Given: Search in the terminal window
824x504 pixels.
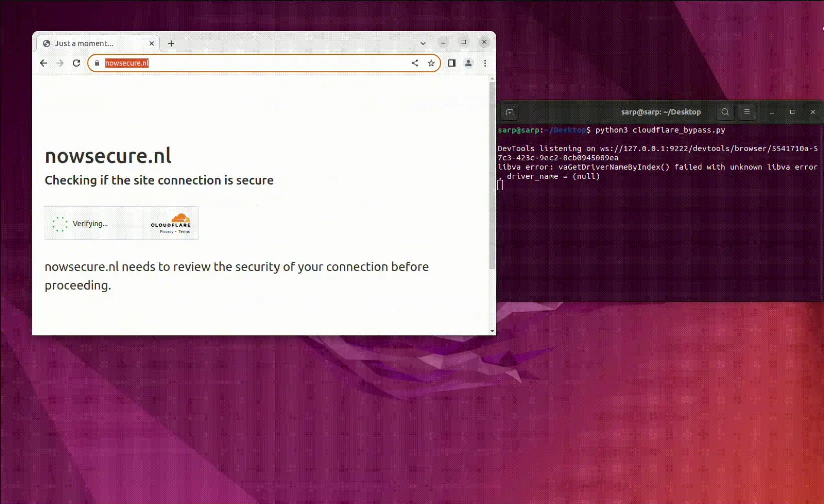Looking at the screenshot, I should (x=725, y=112).
